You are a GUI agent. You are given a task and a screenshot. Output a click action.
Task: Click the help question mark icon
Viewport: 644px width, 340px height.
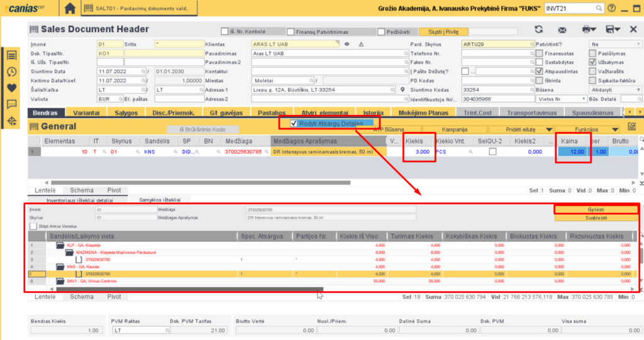coord(611,8)
